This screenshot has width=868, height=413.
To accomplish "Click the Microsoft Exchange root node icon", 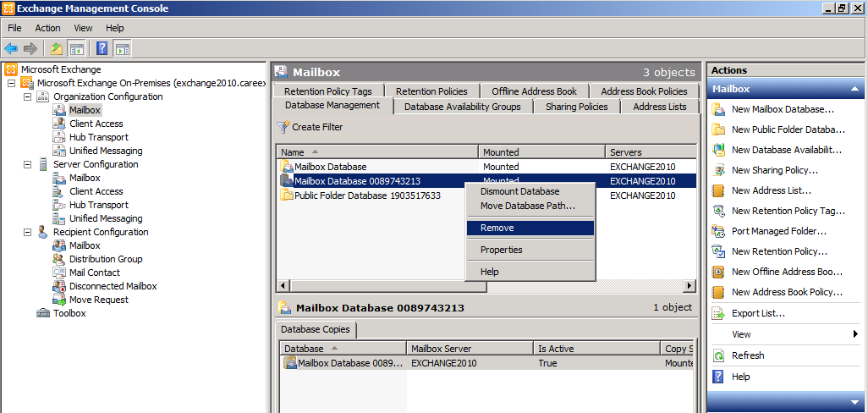I will coord(11,69).
